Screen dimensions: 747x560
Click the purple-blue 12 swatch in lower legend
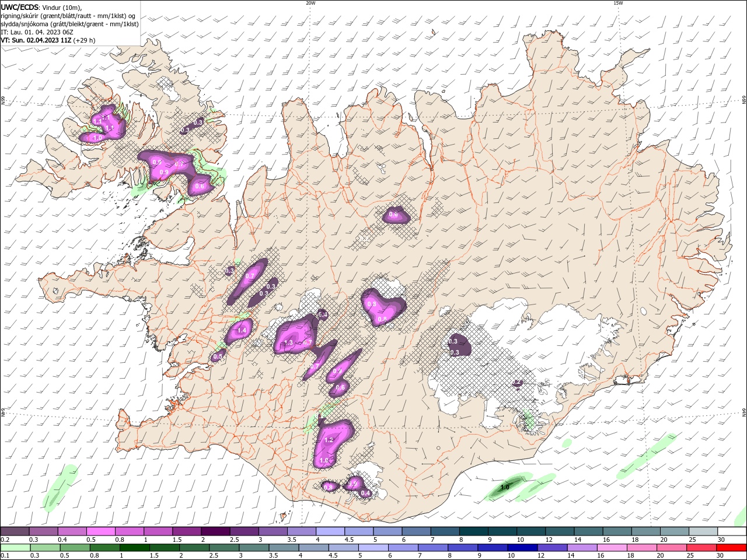[552, 548]
